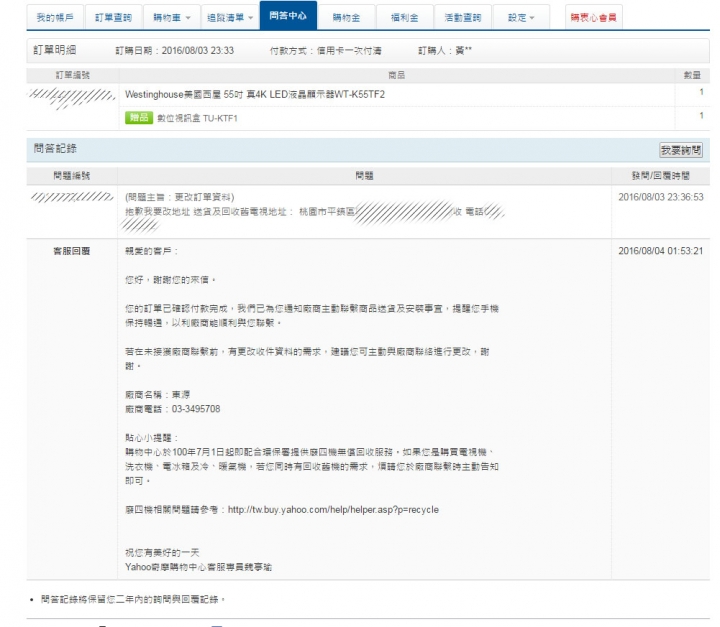Select the 問答中心 tab
The image size is (720, 627).
pyautogui.click(x=288, y=16)
